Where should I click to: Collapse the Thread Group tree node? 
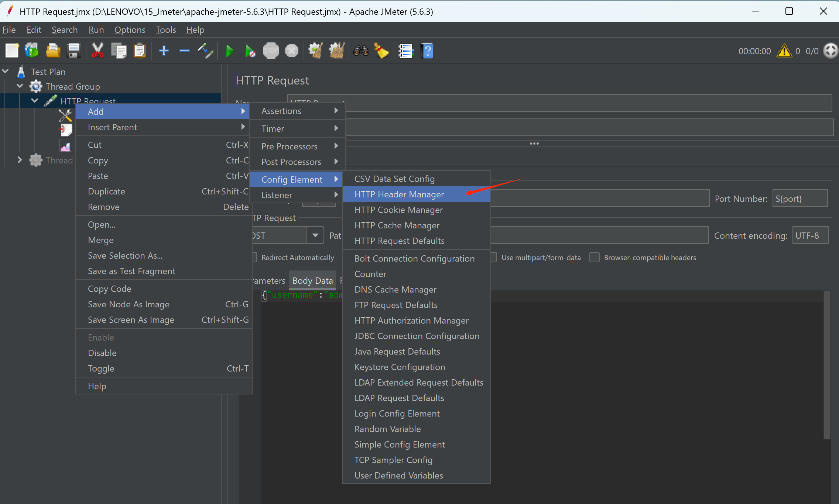(20, 86)
